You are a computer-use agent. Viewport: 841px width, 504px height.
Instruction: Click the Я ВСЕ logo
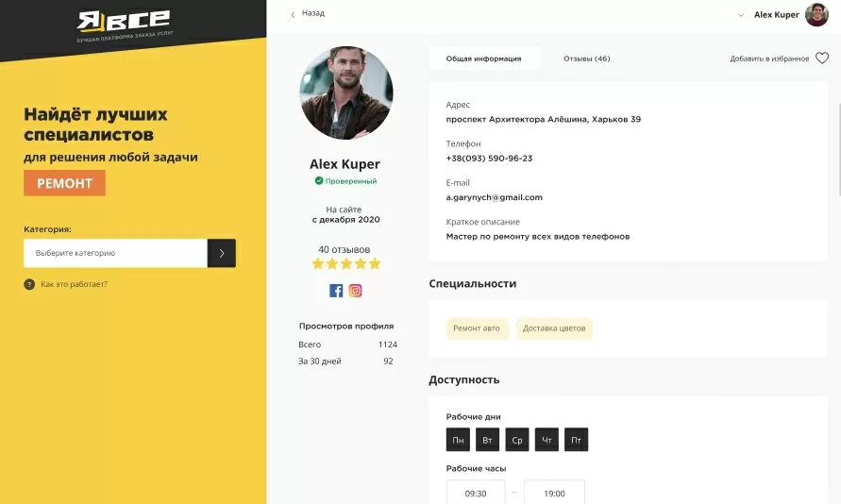tap(124, 25)
